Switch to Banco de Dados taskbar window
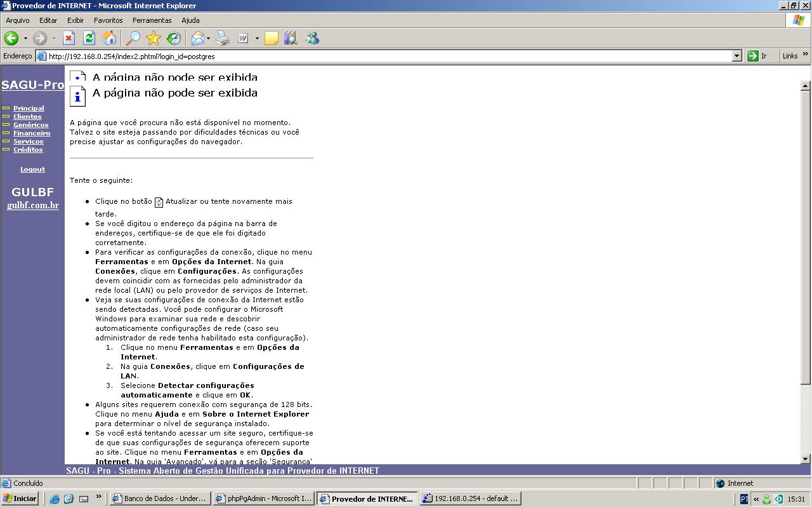Image resolution: width=812 pixels, height=508 pixels. (159, 498)
